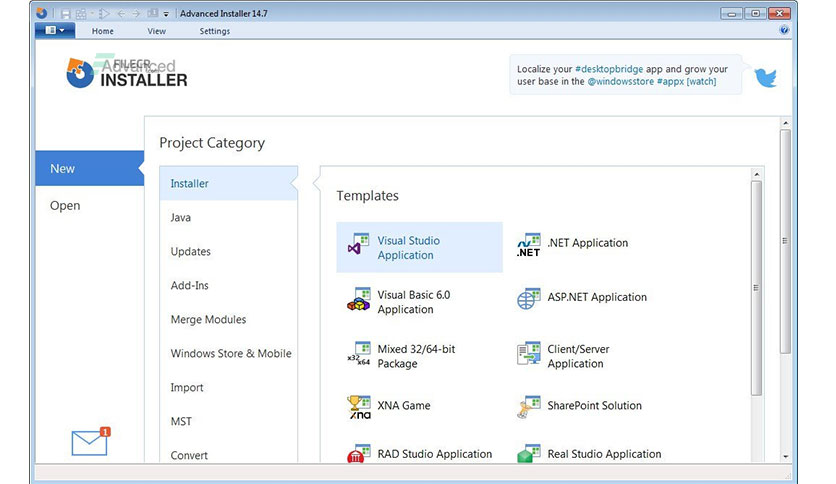Choose SharePoint Solution template label
Viewport: 836px width, 484px height.
pos(594,406)
